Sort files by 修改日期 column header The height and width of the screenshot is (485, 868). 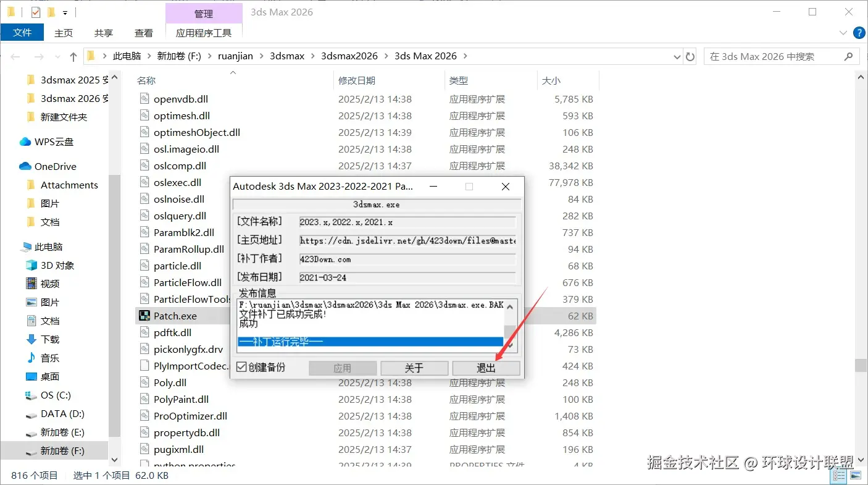coord(357,80)
